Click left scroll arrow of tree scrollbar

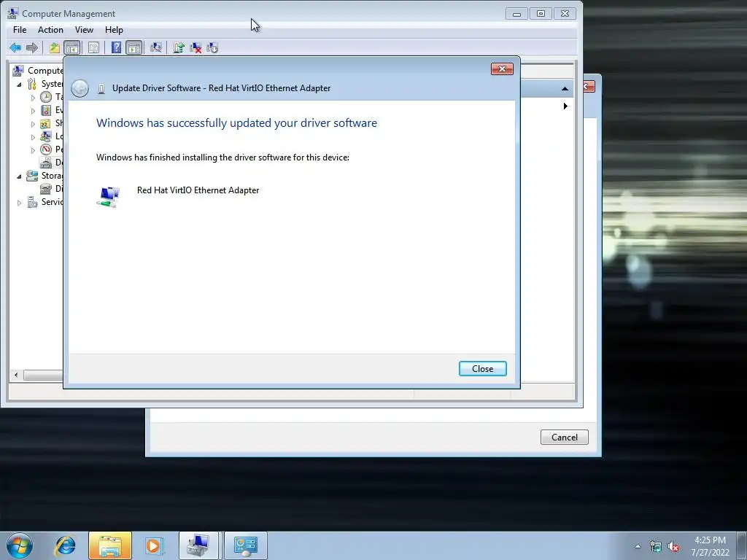[x=16, y=376]
